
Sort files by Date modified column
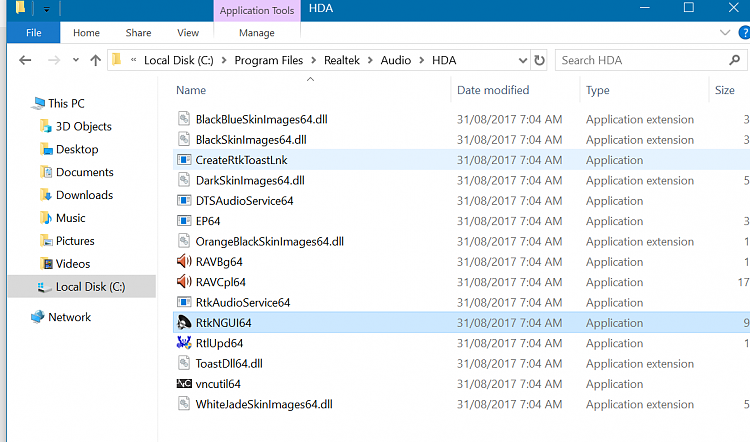(493, 90)
